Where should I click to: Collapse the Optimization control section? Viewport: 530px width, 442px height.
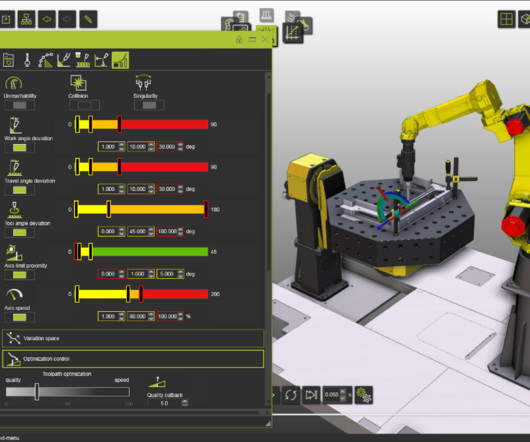click(133, 359)
